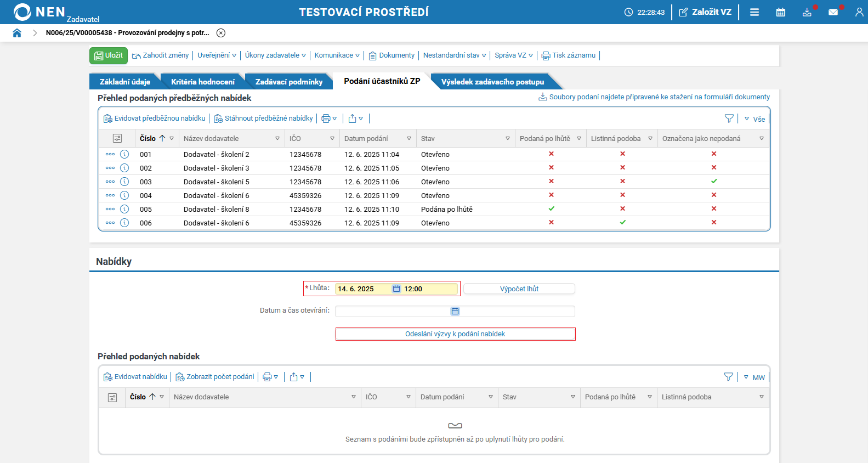Open the hamburger main menu
This screenshot has height=463, width=868.
754,12
